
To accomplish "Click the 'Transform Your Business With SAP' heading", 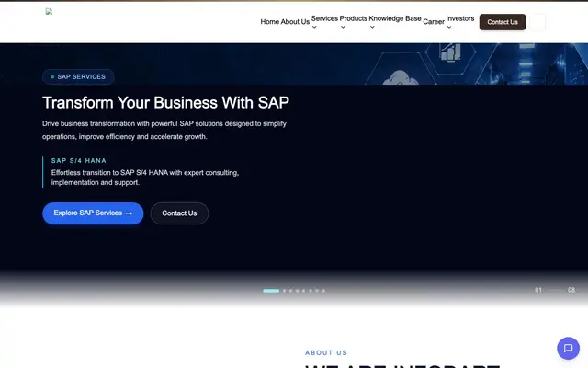I will click(x=165, y=103).
